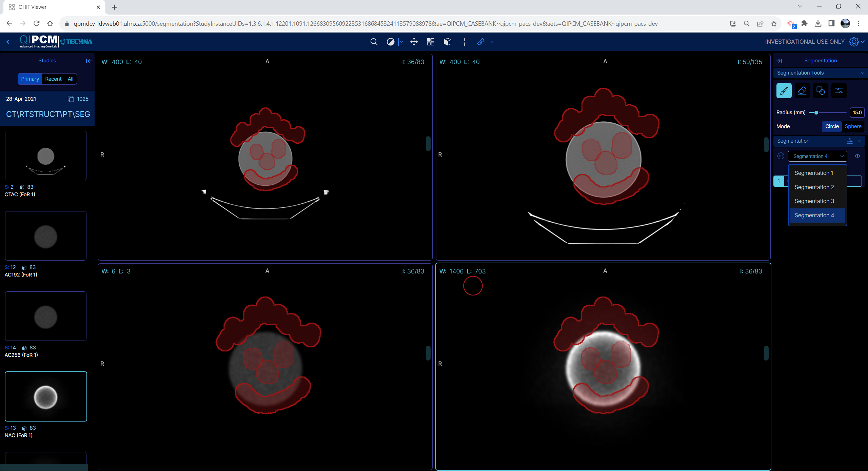Viewport: 868px width, 471px height.
Task: Open the shape threshold segmentation tool
Action: coord(821,90)
